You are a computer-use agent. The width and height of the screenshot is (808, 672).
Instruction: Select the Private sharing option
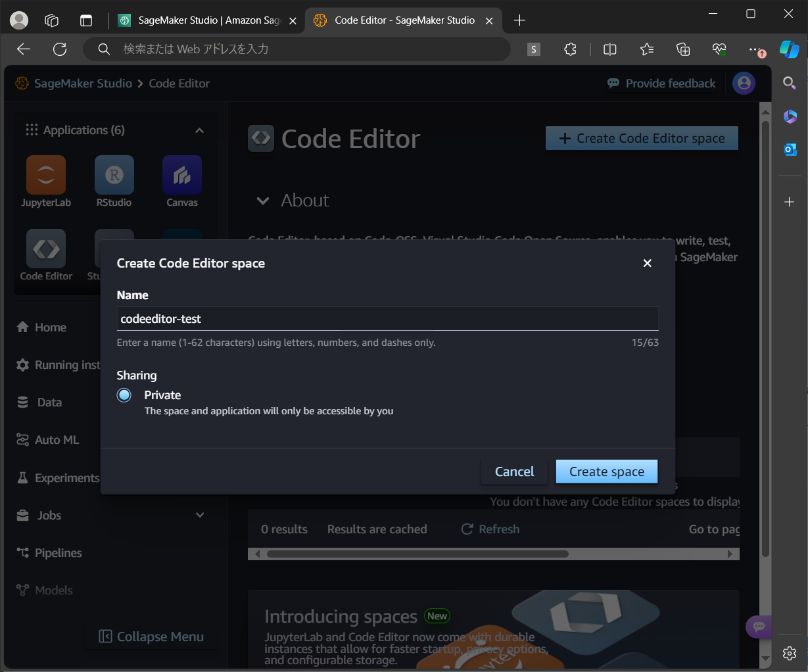pyautogui.click(x=124, y=395)
